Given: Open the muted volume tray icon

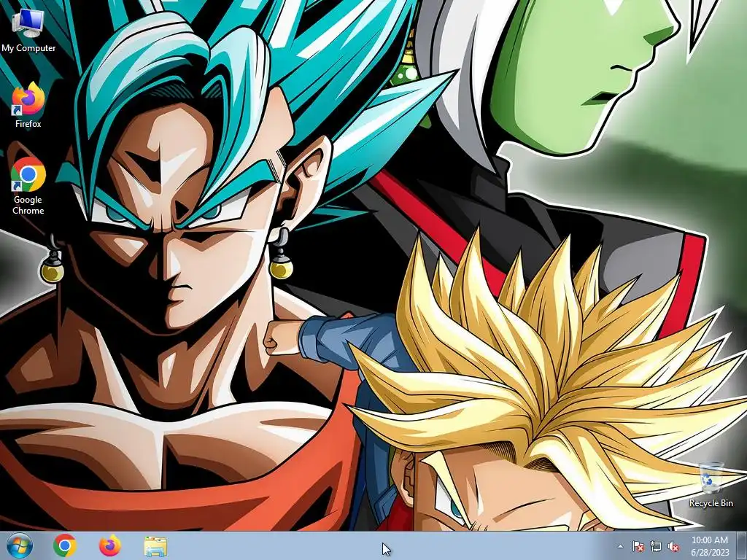Looking at the screenshot, I should point(673,546).
